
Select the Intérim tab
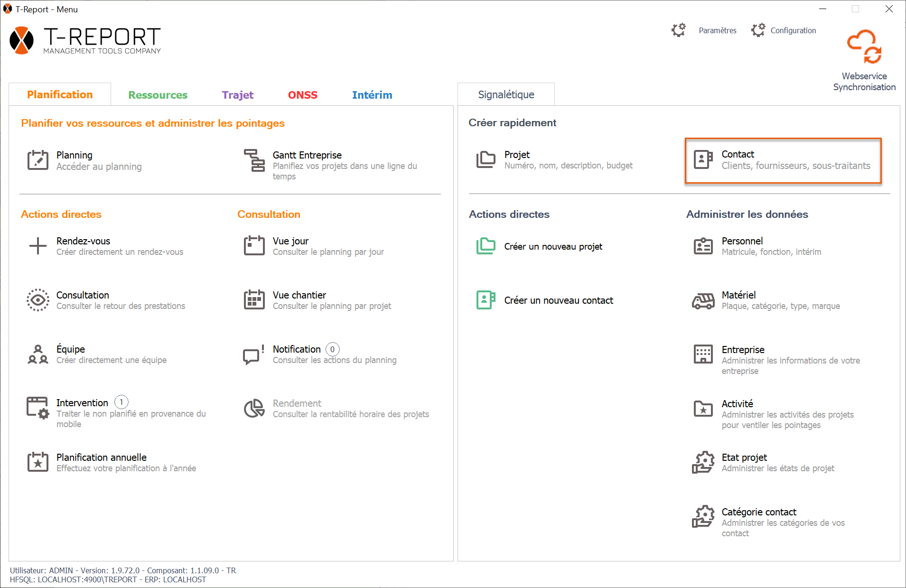(372, 95)
